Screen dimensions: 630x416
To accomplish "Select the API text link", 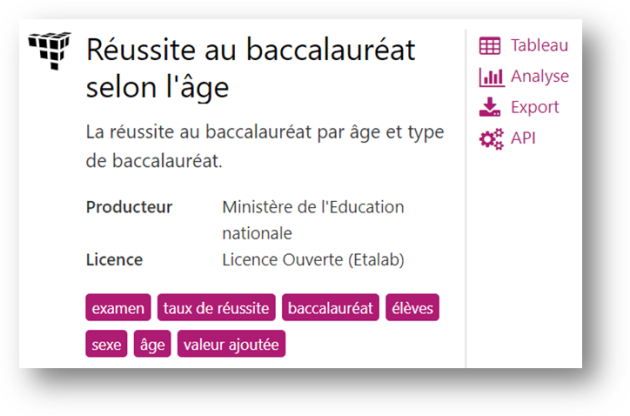I will click(x=523, y=138).
